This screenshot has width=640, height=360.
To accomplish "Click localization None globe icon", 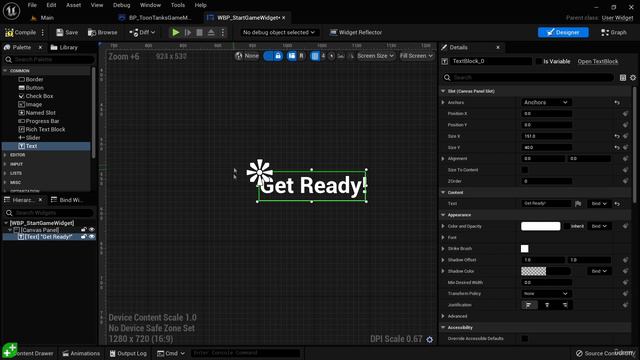I will tap(247, 56).
